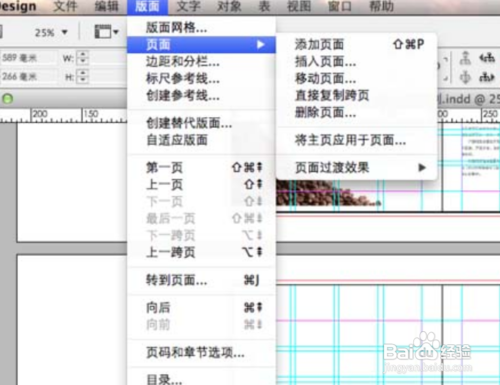500x385 pixels.
Task: Choose 边距和分栏... menu item
Action: 201,62
